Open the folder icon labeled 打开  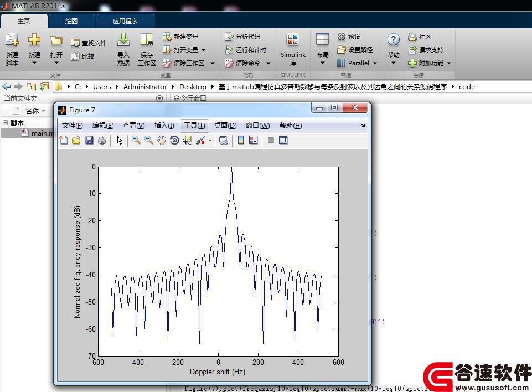coord(56,40)
